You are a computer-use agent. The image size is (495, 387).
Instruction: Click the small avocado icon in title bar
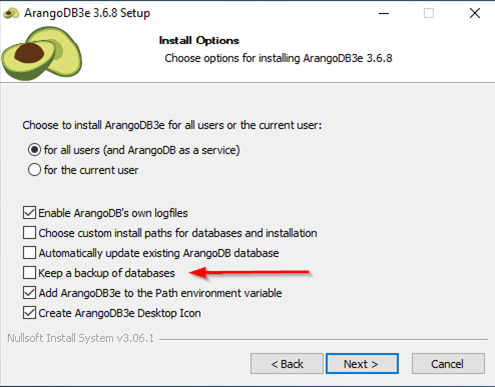click(11, 13)
